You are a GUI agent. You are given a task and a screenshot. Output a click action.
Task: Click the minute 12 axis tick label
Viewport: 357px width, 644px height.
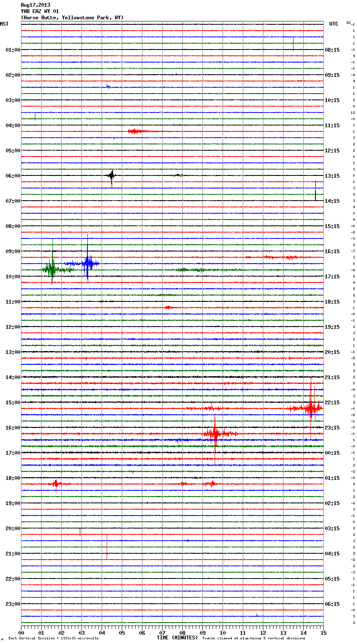[x=263, y=633]
